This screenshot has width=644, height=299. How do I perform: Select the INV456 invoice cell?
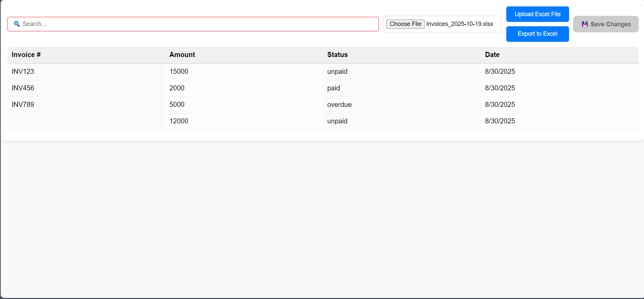coord(23,88)
